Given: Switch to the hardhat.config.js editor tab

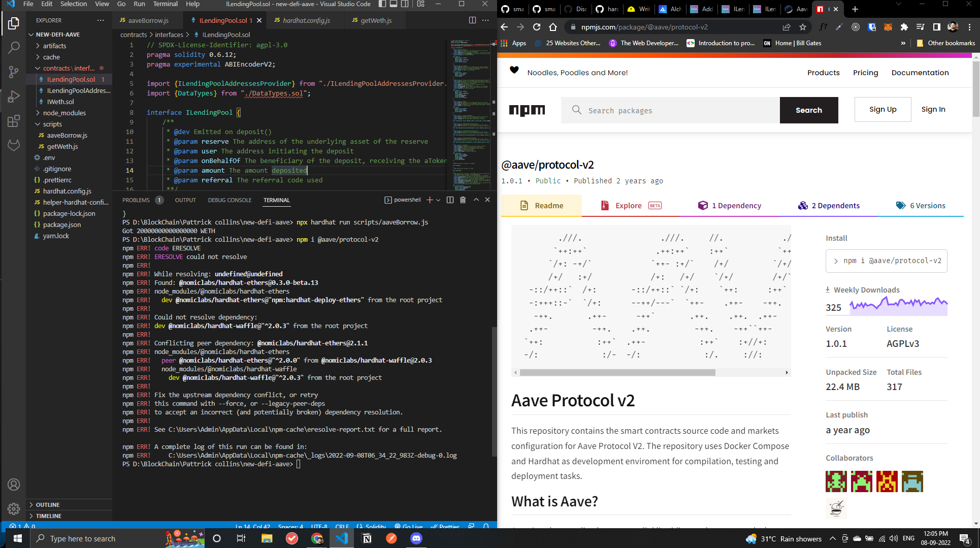Looking at the screenshot, I should click(x=306, y=20).
